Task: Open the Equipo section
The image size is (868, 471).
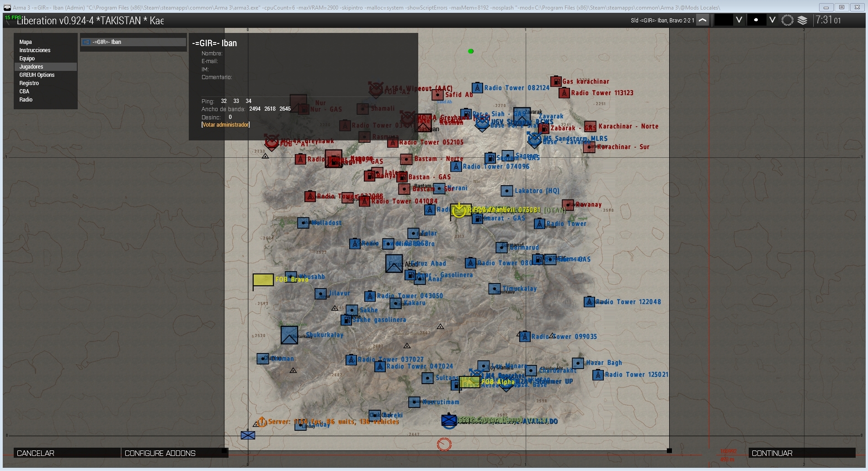Action: [27, 59]
